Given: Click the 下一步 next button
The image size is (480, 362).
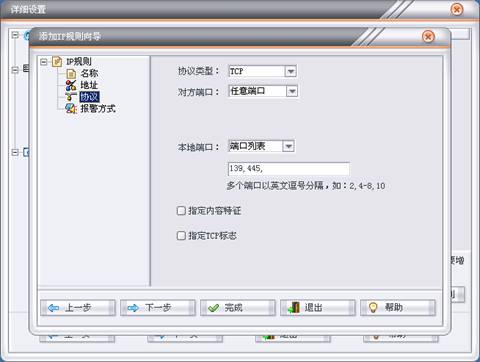Looking at the screenshot, I should tap(158, 308).
